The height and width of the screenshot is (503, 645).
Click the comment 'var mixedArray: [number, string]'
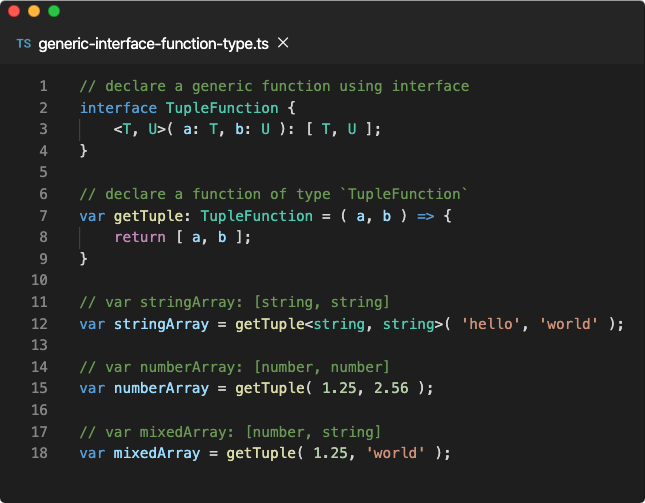[x=230, y=432]
